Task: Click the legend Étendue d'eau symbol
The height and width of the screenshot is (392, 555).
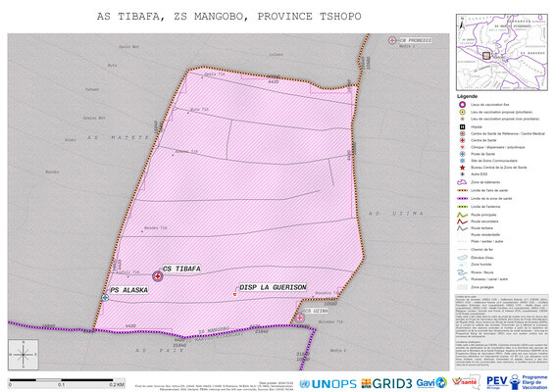Action: (462, 258)
